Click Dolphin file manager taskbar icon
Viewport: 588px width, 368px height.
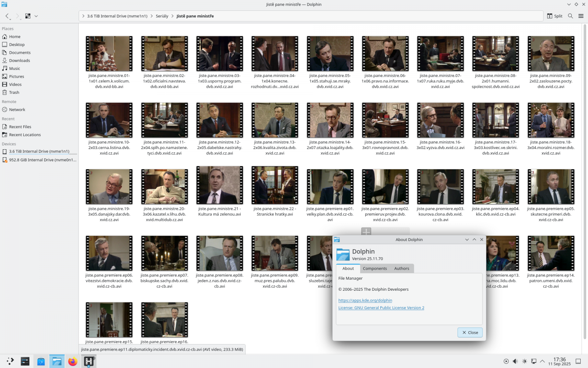57,361
